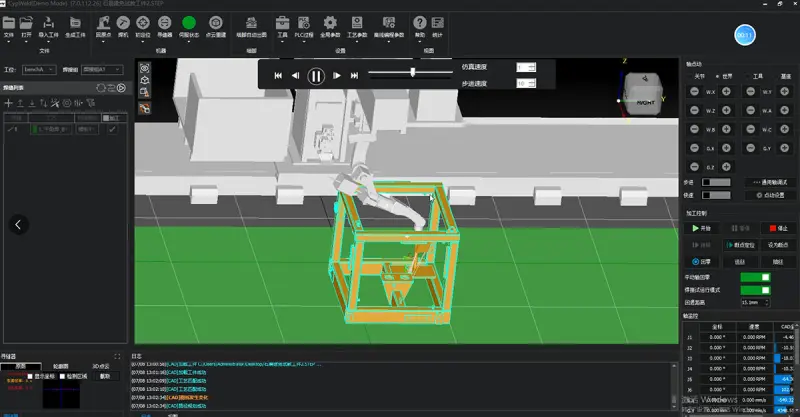
Task: Click the 点云重建 point cloud rebuild icon
Action: (215, 21)
